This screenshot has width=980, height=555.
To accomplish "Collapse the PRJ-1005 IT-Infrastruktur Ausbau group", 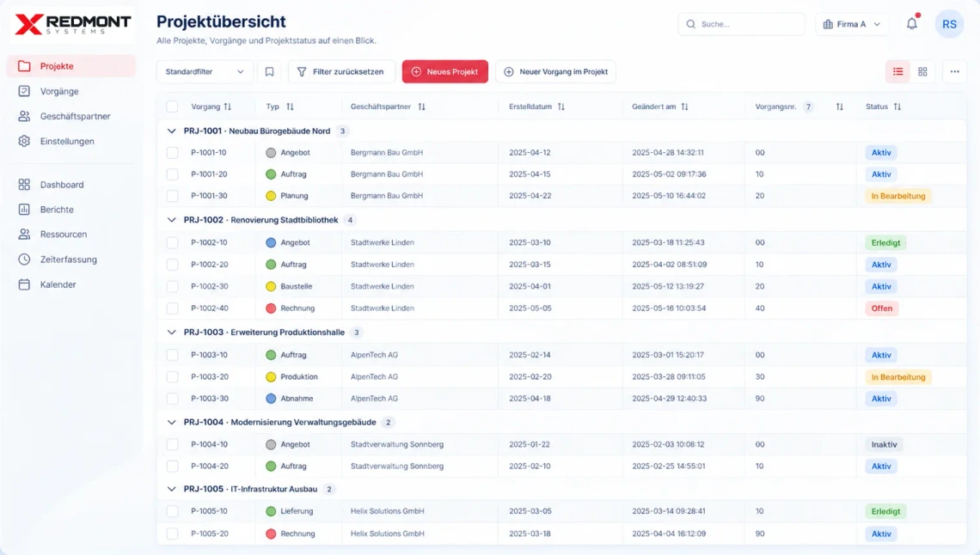I will coord(171,489).
